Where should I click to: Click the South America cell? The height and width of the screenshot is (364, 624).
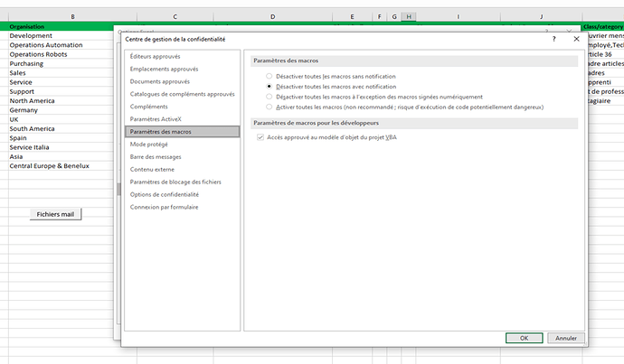tap(61, 129)
